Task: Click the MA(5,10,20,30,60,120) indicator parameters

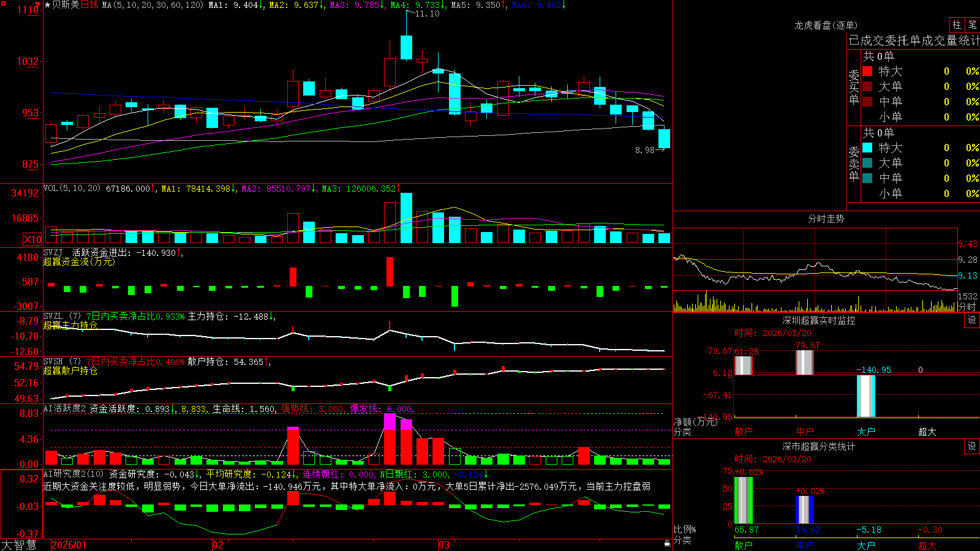Action: [x=153, y=5]
